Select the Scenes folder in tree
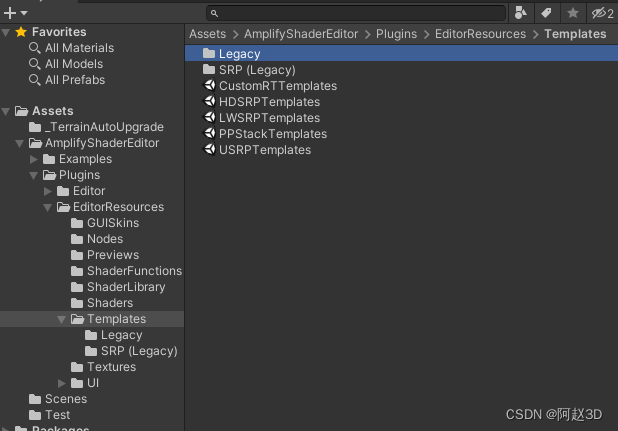 (x=66, y=399)
